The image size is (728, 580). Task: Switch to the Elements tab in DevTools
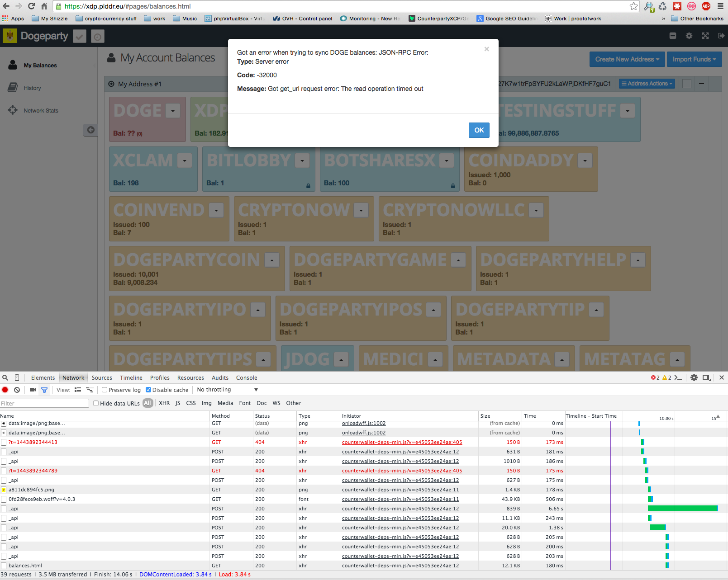tap(43, 378)
